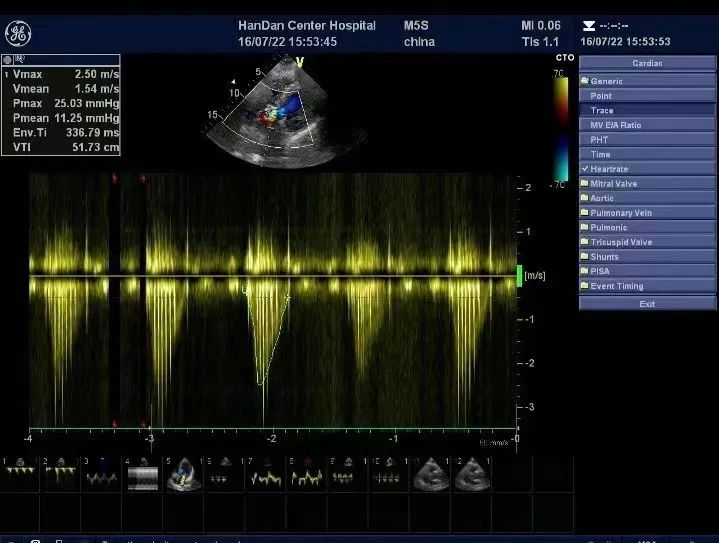Screen dimensions: 719x543
Task: Click the Pulmonary Vein folder icon
Action: pyautogui.click(x=585, y=213)
